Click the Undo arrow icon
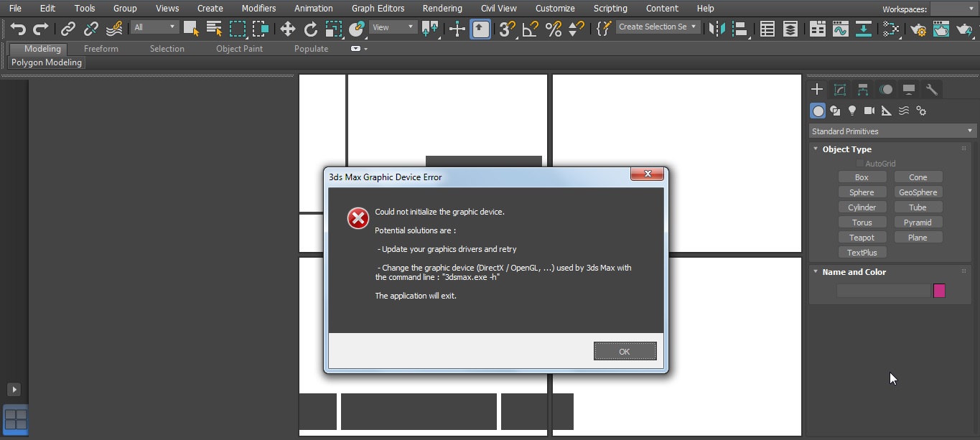The image size is (980, 440). 18,29
